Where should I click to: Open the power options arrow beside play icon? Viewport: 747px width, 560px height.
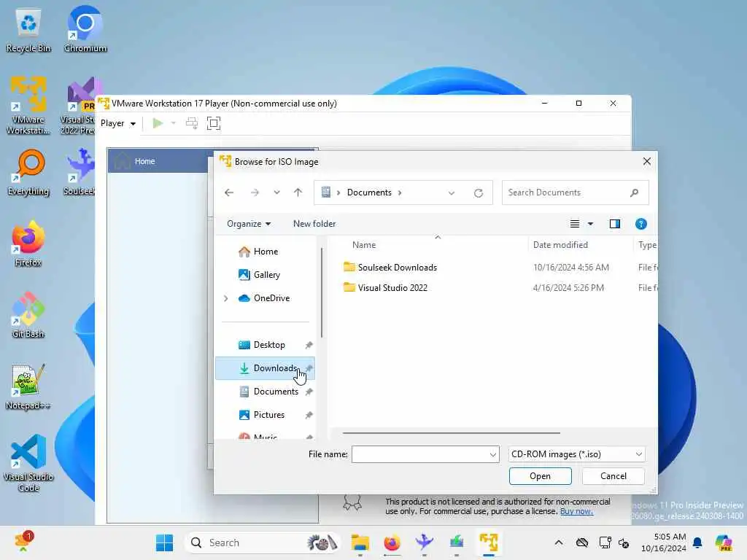174,123
